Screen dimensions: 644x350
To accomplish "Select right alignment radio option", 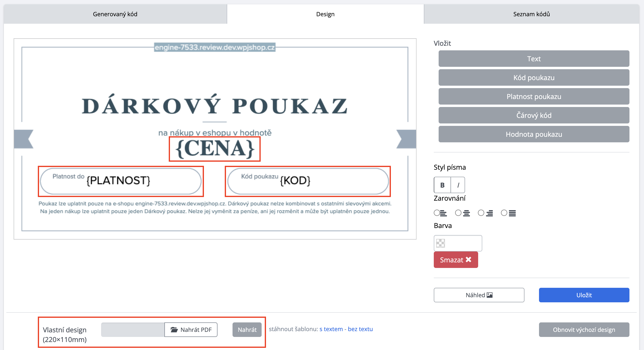I will pos(481,213).
